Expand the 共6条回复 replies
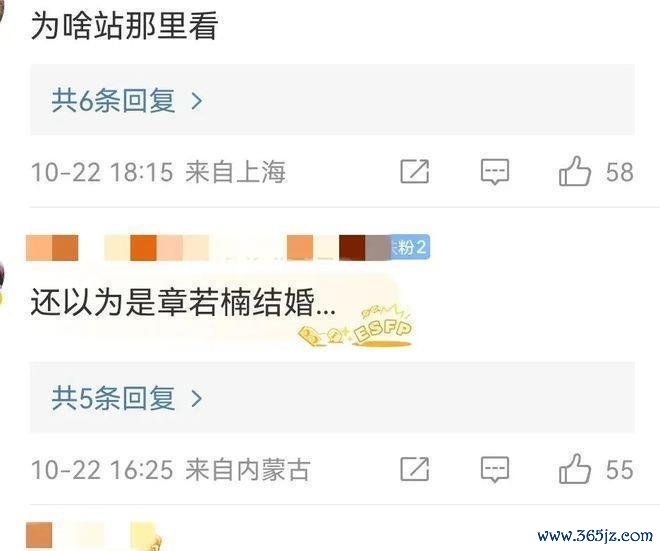Image resolution: width=660 pixels, height=551 pixels. (332, 100)
